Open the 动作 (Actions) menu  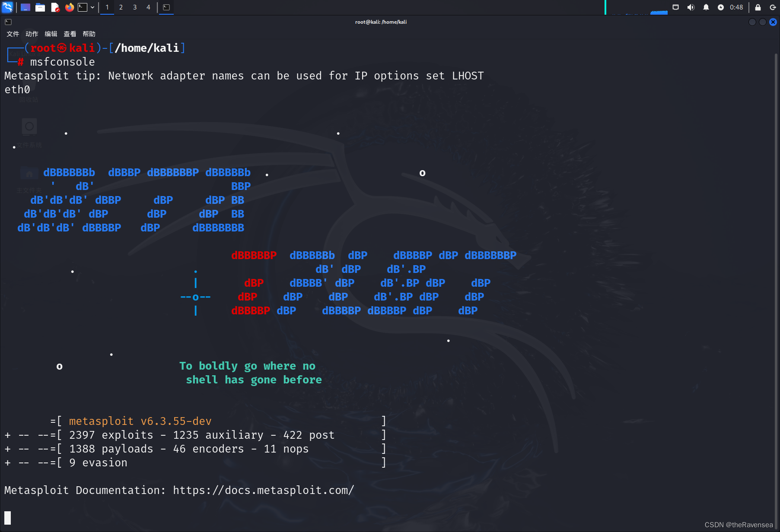click(x=32, y=34)
